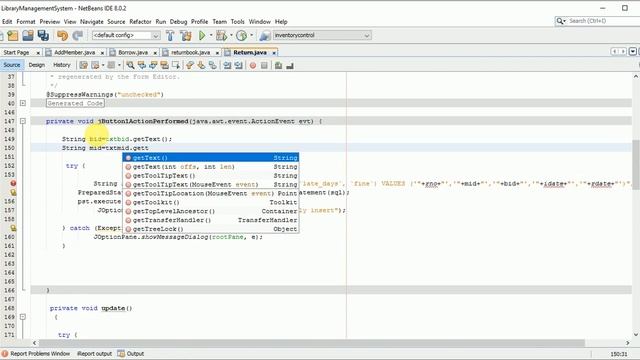Click the lightbulb hint on line 159
Viewport: 640px width, 360px height.
pos(13,228)
